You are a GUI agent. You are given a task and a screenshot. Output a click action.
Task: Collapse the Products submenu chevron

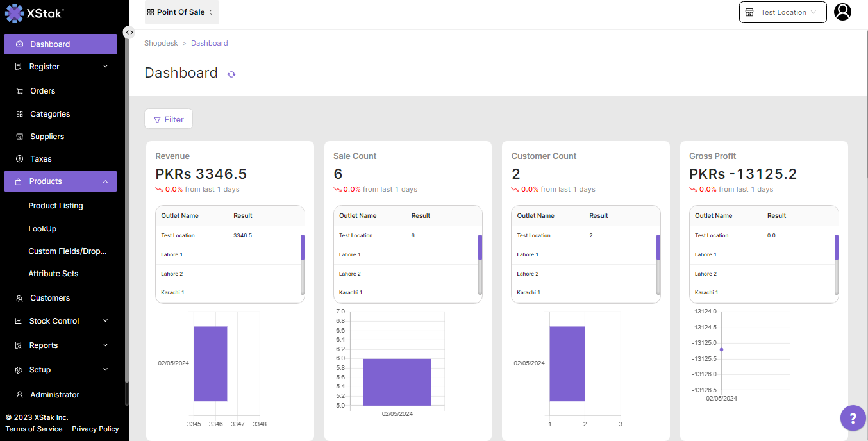pyautogui.click(x=106, y=181)
